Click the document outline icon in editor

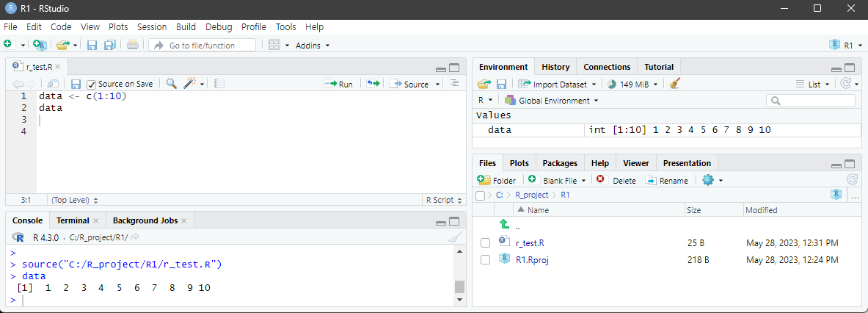coord(454,83)
